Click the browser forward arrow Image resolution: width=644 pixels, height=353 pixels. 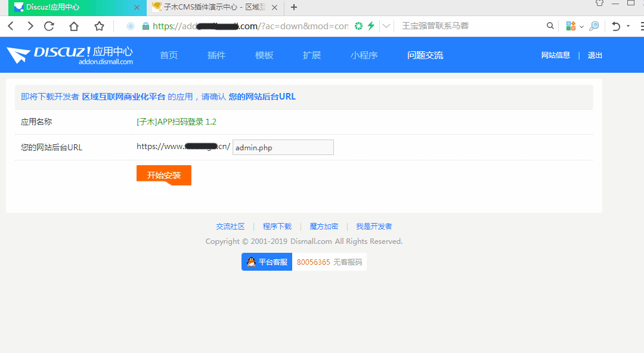point(30,26)
